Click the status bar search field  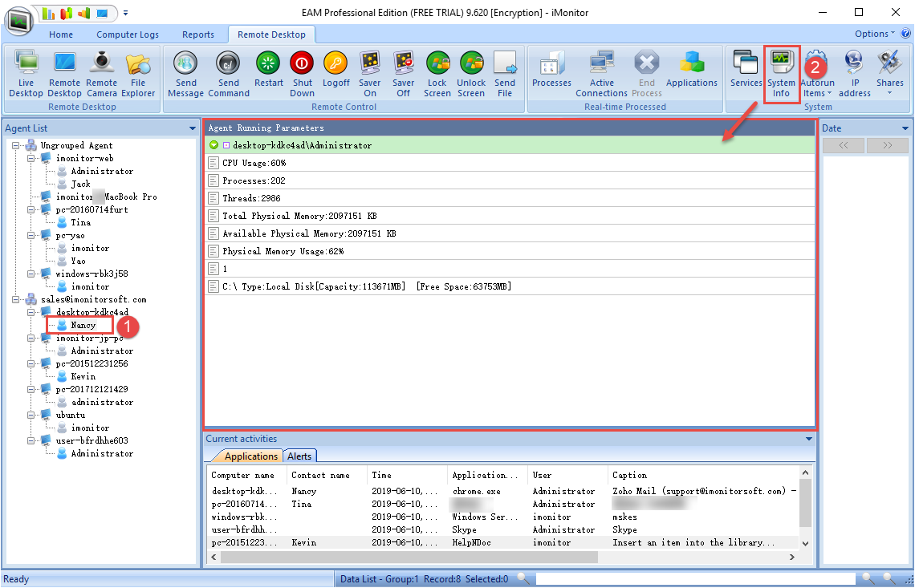pos(694,578)
